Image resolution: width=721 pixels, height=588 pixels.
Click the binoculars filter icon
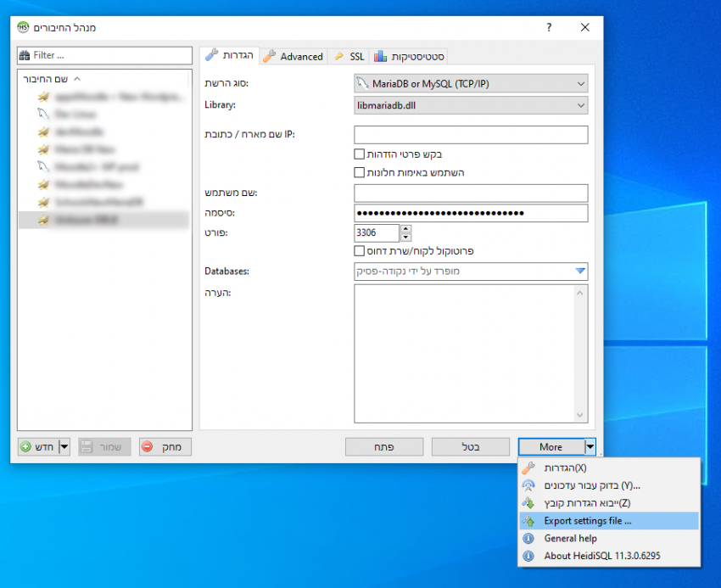pyautogui.click(x=25, y=55)
